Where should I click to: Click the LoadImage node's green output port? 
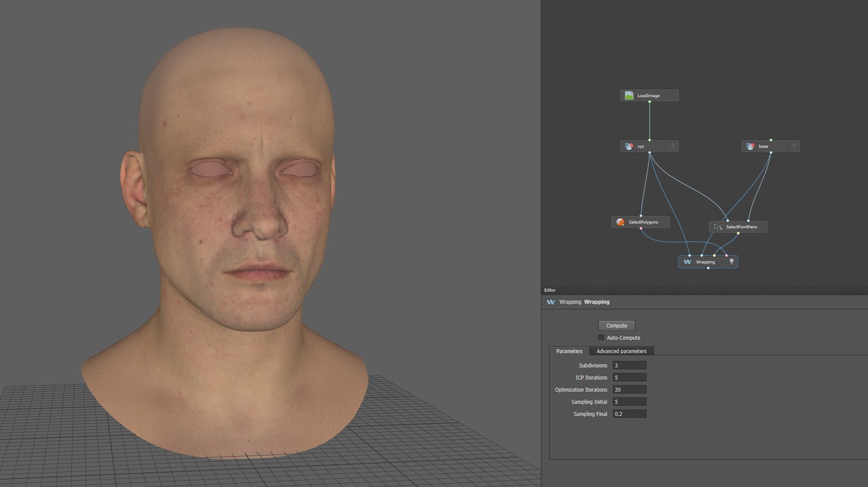(649, 102)
